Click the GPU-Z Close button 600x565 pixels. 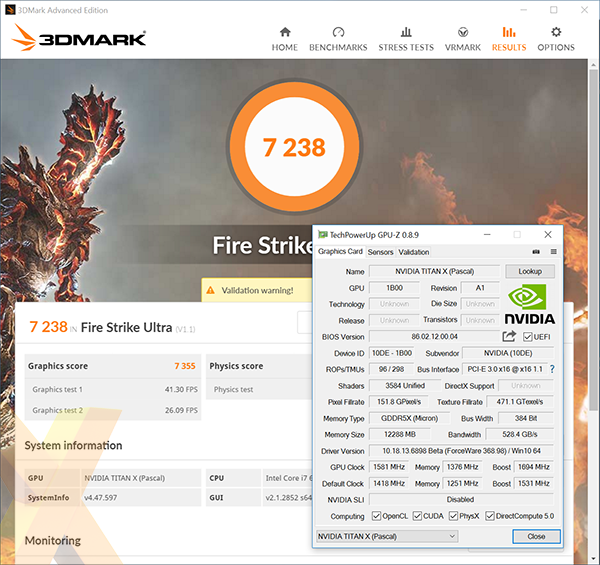click(536, 536)
